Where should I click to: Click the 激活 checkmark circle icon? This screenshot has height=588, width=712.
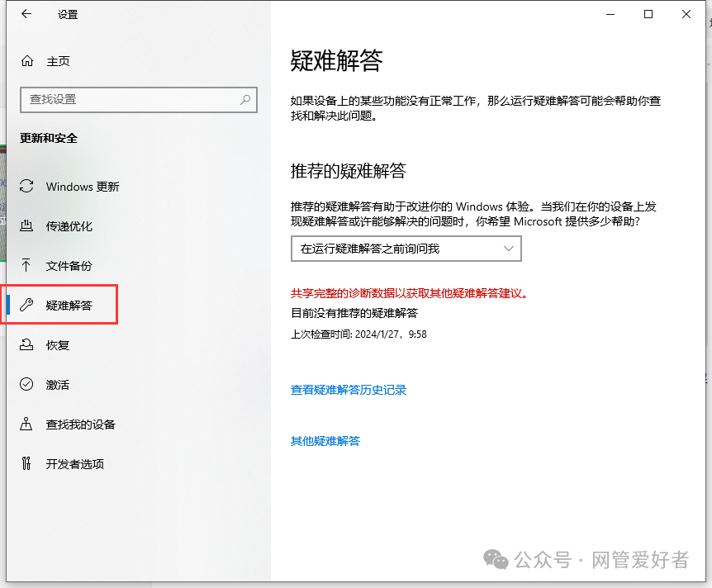[x=26, y=384]
